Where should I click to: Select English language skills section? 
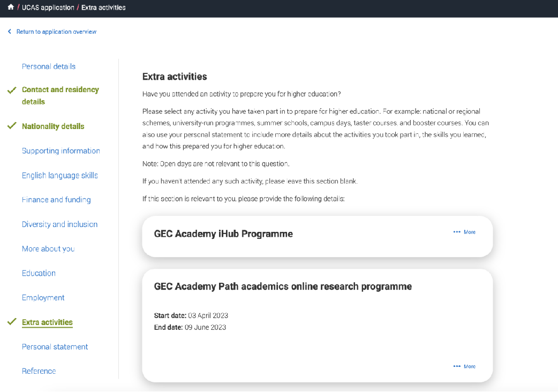pyautogui.click(x=60, y=175)
